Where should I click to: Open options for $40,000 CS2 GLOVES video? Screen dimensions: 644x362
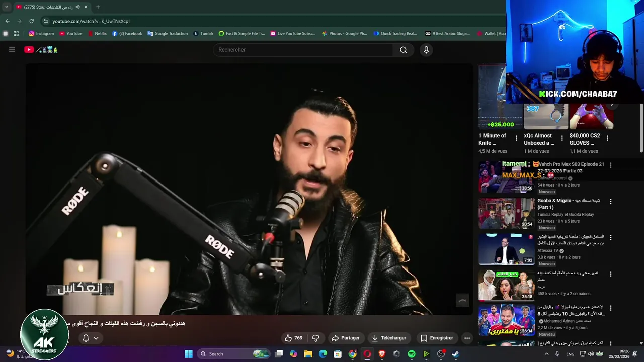click(x=607, y=138)
